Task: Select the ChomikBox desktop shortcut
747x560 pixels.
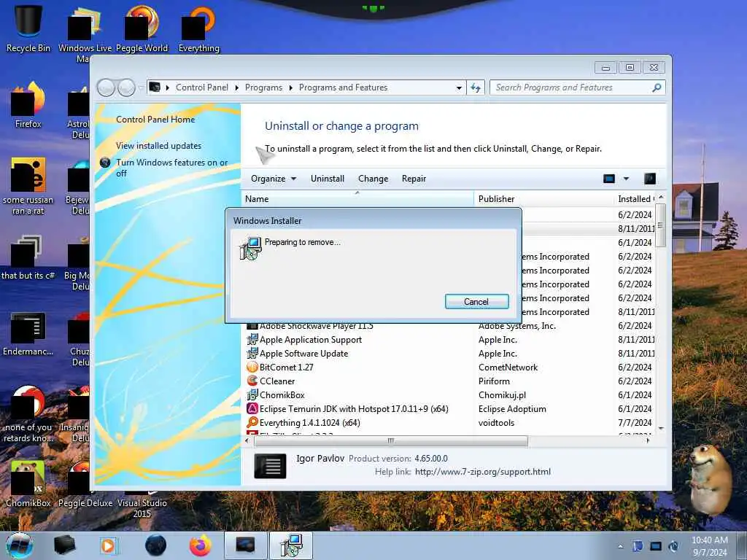Action: tap(28, 483)
